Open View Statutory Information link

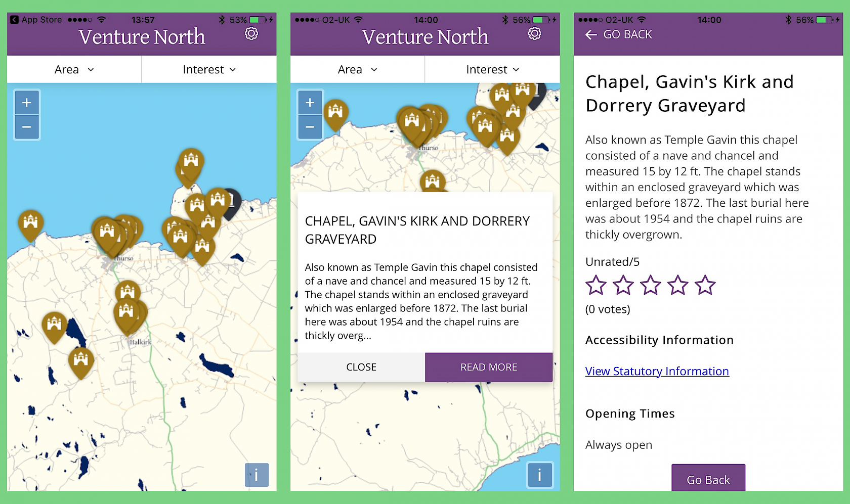click(657, 371)
